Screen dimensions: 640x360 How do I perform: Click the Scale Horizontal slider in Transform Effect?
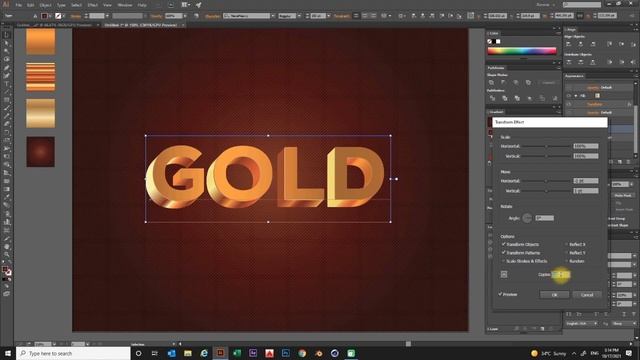pyautogui.click(x=547, y=146)
